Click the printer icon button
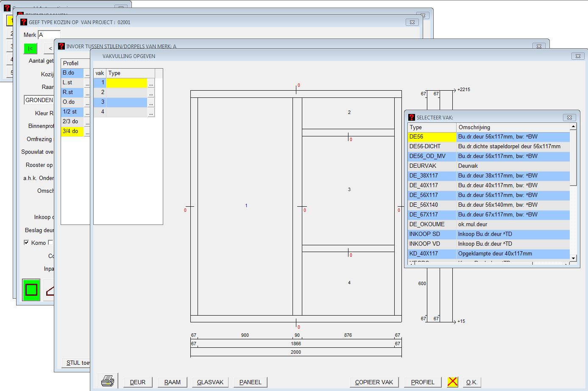Viewport: 588px width, 391px height. point(108,381)
